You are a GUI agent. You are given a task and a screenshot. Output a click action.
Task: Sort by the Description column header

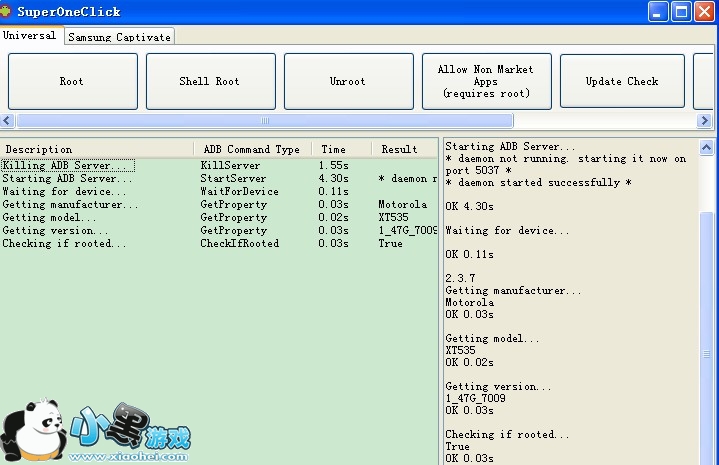97,149
